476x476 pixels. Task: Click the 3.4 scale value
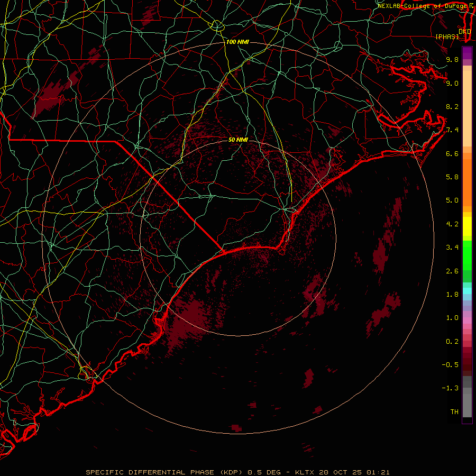click(452, 248)
